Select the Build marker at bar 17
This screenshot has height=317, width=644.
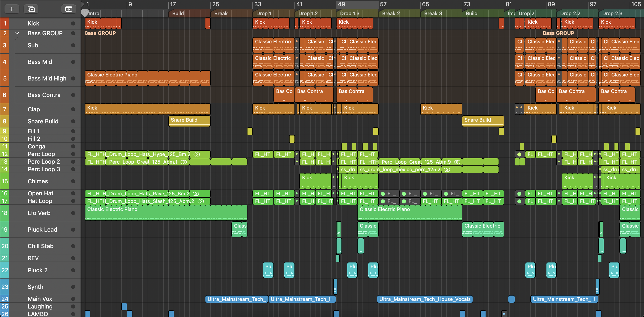tap(190, 13)
